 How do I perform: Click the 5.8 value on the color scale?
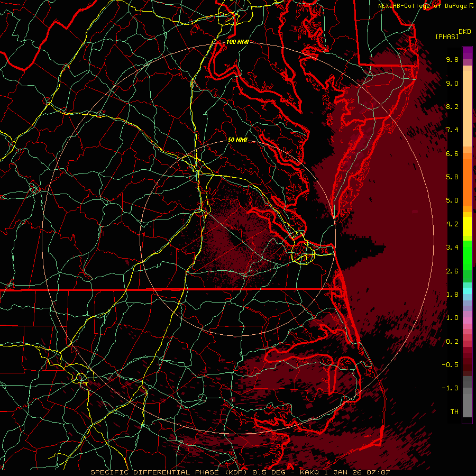[452, 177]
